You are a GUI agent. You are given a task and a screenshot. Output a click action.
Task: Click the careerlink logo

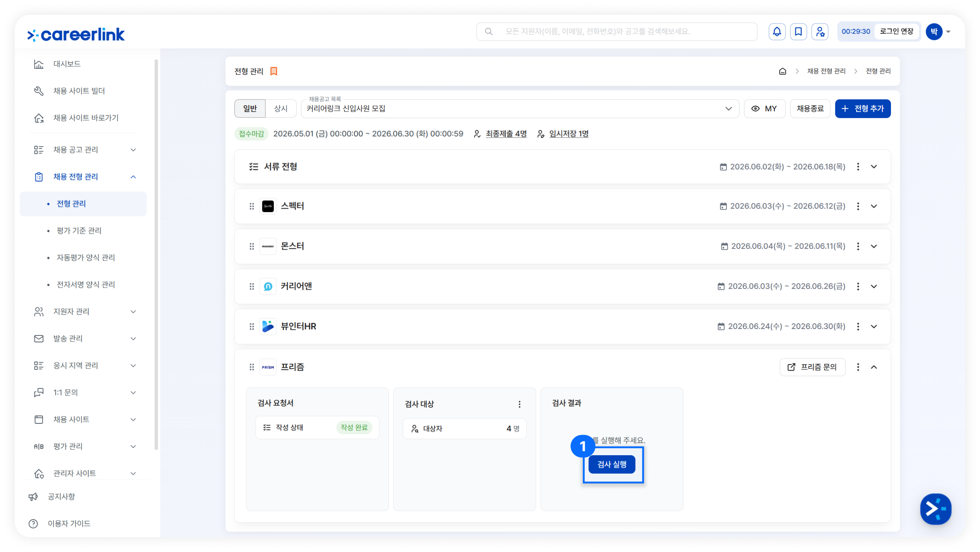[x=76, y=34]
